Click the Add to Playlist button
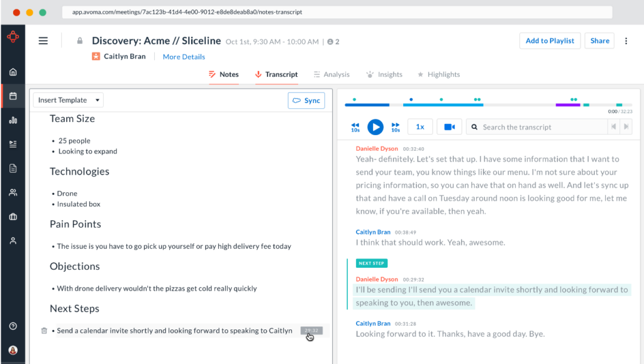 pos(550,41)
